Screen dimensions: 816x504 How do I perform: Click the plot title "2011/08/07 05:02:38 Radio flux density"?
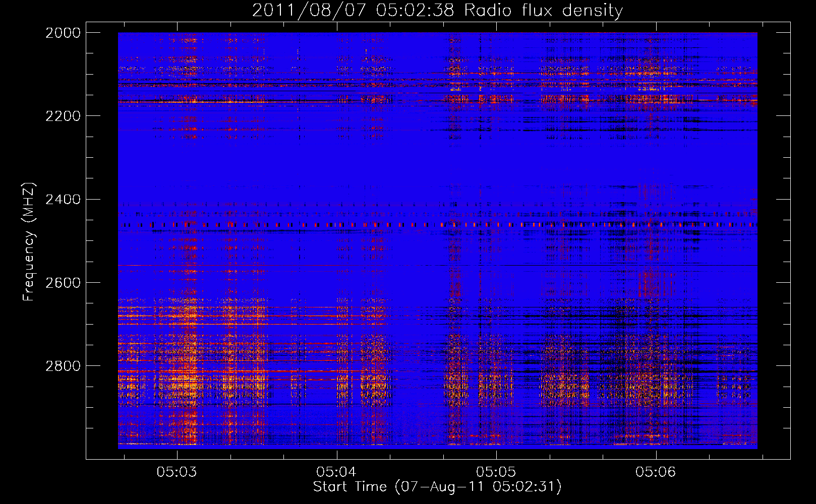[x=437, y=10]
